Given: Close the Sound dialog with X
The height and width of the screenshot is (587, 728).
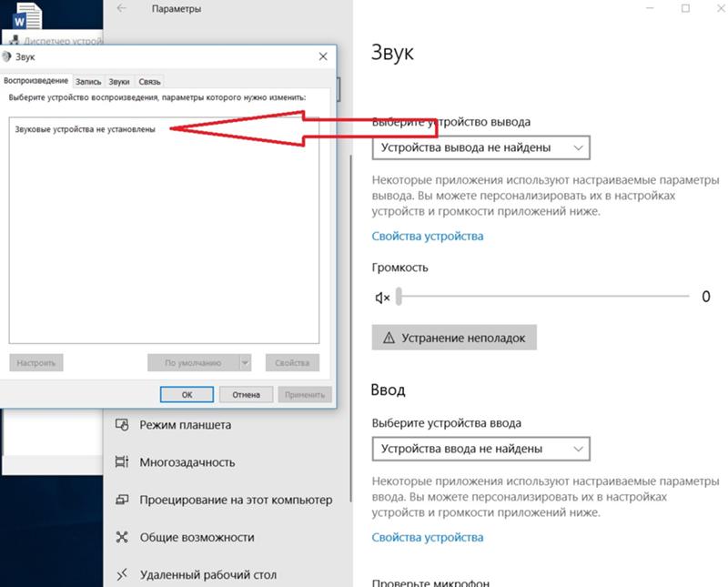Looking at the screenshot, I should tap(323, 56).
